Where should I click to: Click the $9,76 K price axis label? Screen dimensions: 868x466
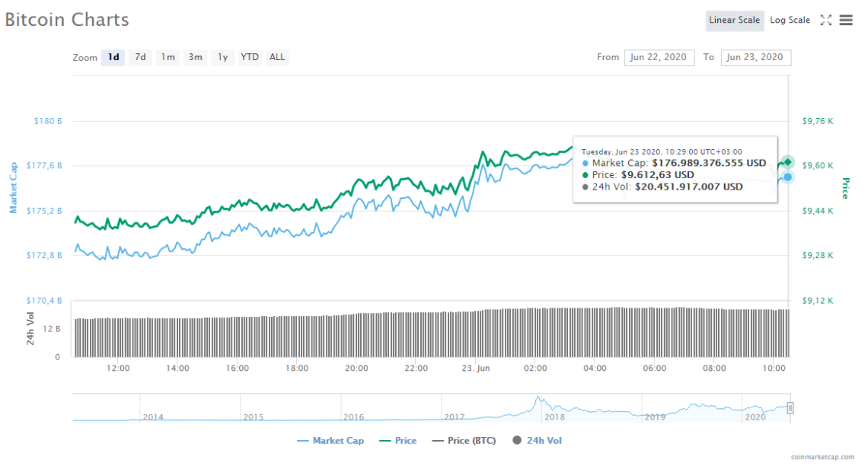(818, 121)
